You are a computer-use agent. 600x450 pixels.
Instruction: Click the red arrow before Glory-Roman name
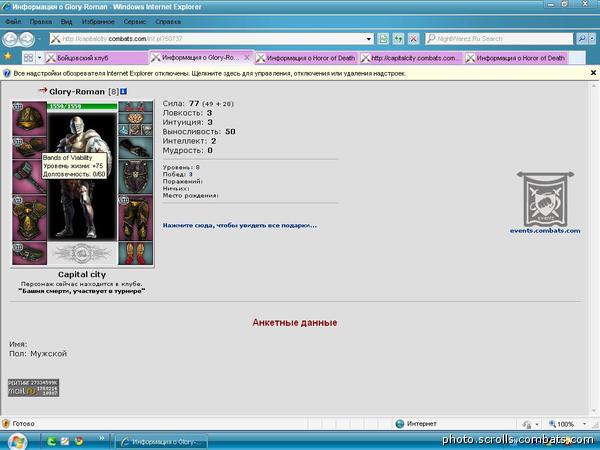[42, 91]
